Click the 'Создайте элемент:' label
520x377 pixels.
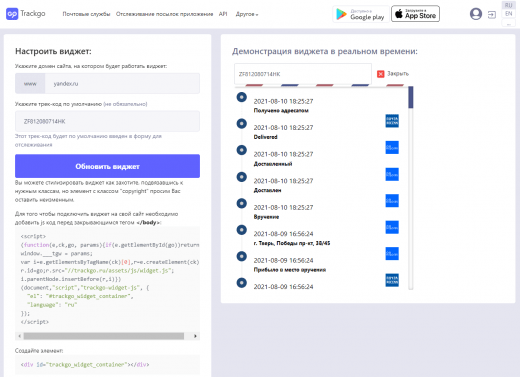[39, 351]
